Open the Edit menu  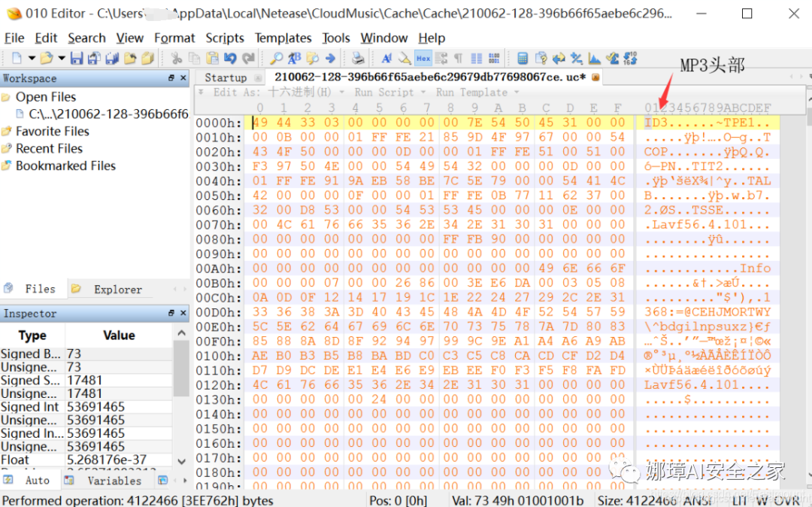pyautogui.click(x=46, y=38)
